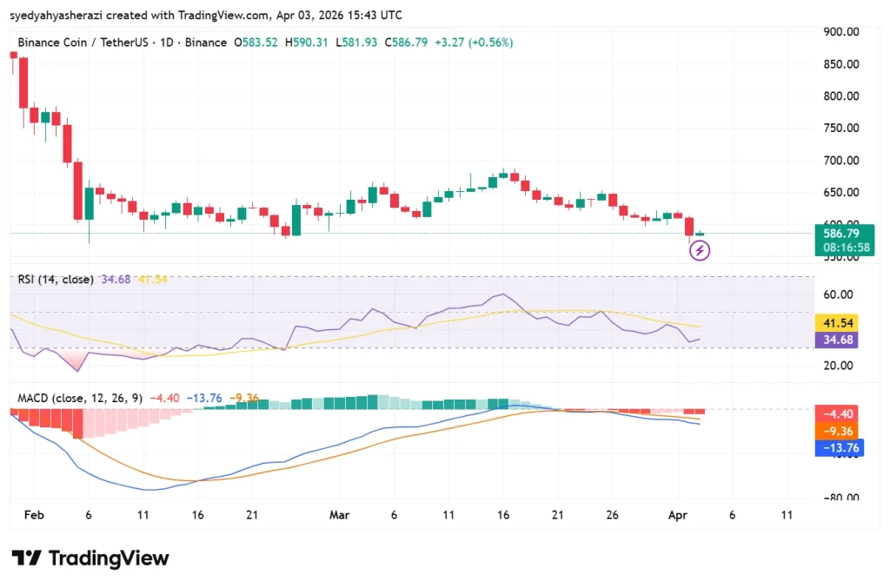Click the -4.40 value in MACD legend
Screen dimensions: 890x588
(164, 398)
